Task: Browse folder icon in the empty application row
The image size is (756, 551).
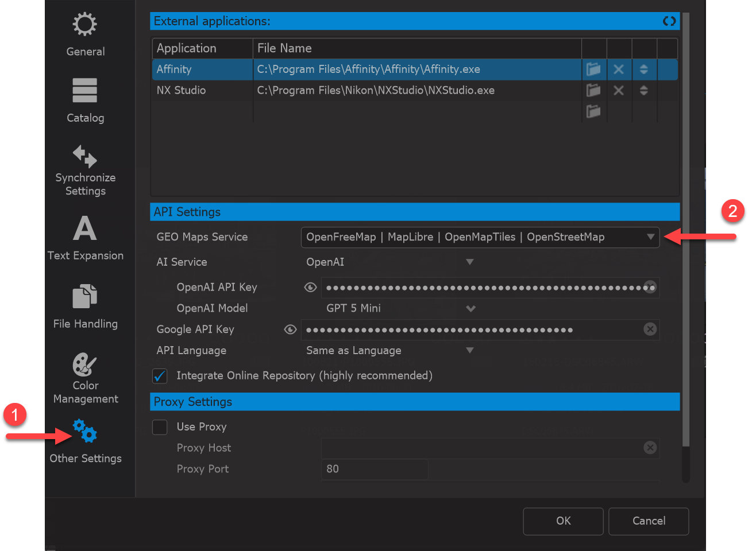Action: point(593,111)
